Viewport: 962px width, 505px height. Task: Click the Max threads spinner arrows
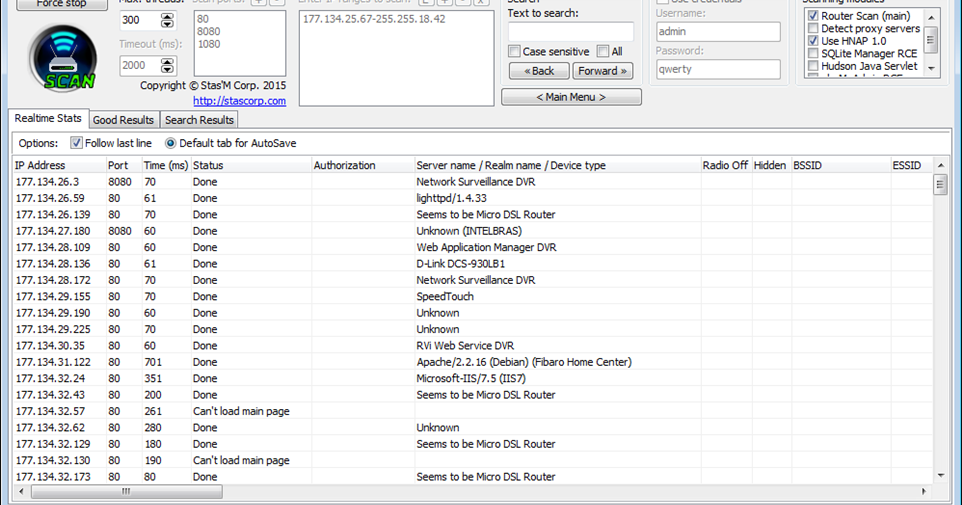pos(167,20)
